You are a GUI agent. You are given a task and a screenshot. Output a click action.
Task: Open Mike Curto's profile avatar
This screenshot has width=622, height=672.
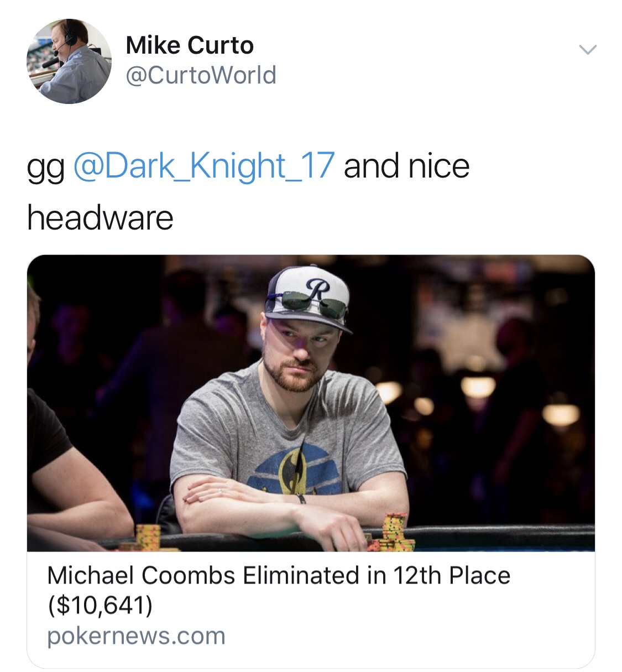click(69, 61)
